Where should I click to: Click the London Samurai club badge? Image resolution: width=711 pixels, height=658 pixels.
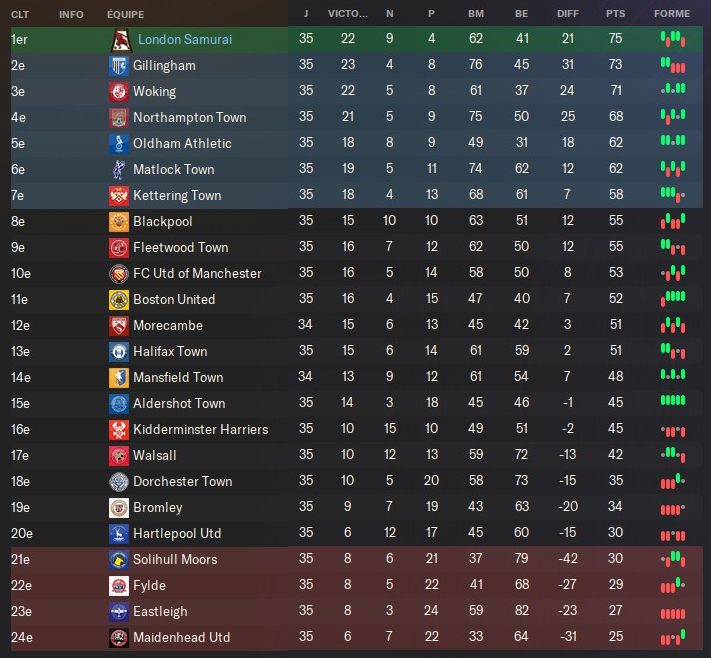[x=119, y=40]
